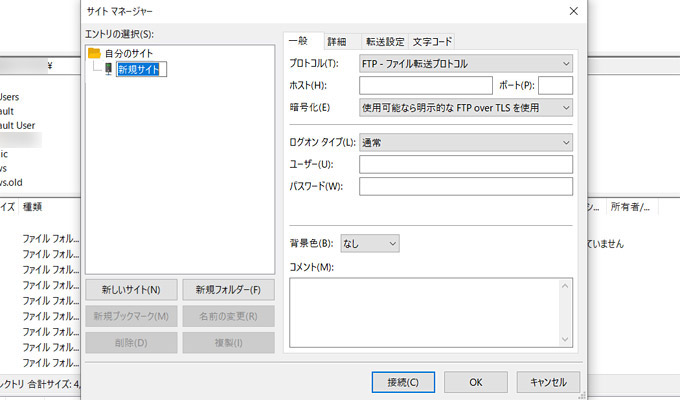Click the 新しいサイト(N) button

[x=131, y=290]
